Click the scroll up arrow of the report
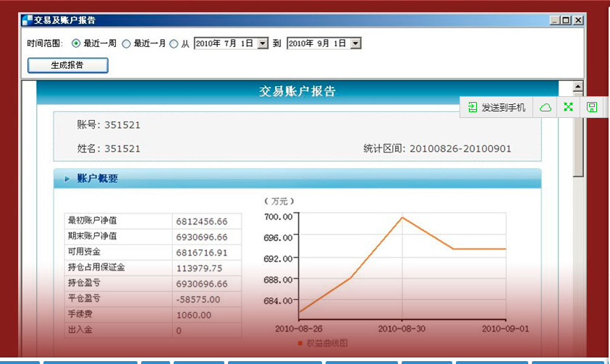 coord(577,87)
